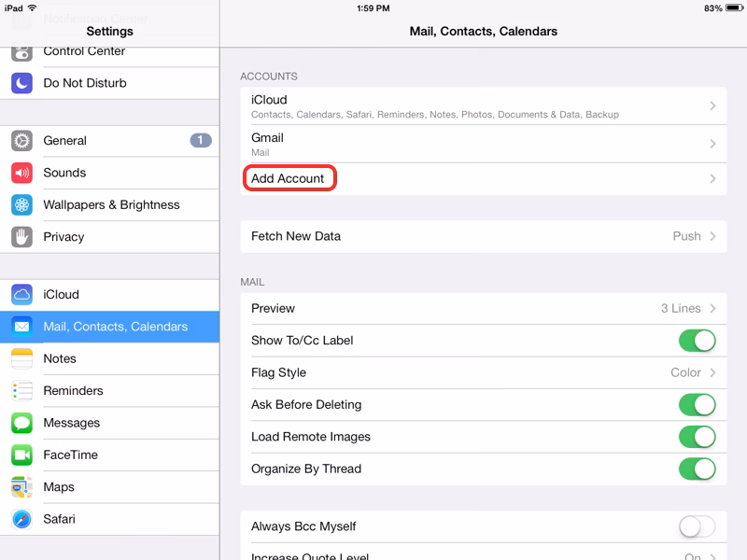Select Reminders in the settings sidebar
Image resolution: width=747 pixels, height=560 pixels.
pyautogui.click(x=73, y=391)
